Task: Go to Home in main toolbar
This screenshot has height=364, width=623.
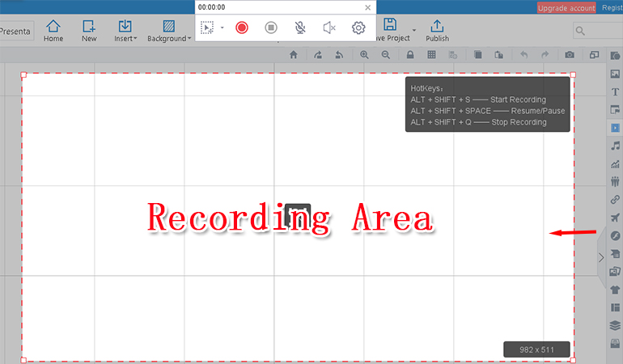Action: tap(53, 31)
